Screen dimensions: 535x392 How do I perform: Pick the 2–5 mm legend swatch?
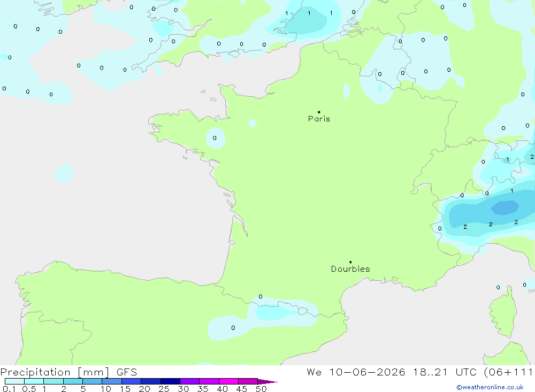73,381
